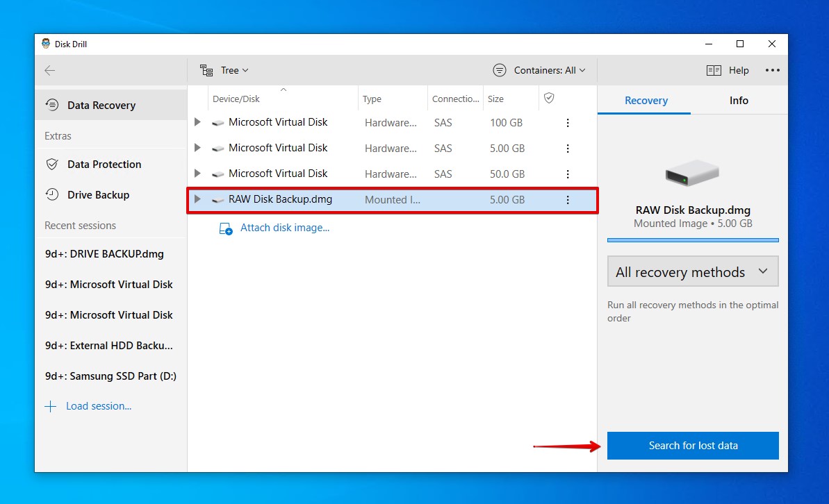829x504 pixels.
Task: Click the Drive Backup clock icon
Action: click(x=52, y=195)
